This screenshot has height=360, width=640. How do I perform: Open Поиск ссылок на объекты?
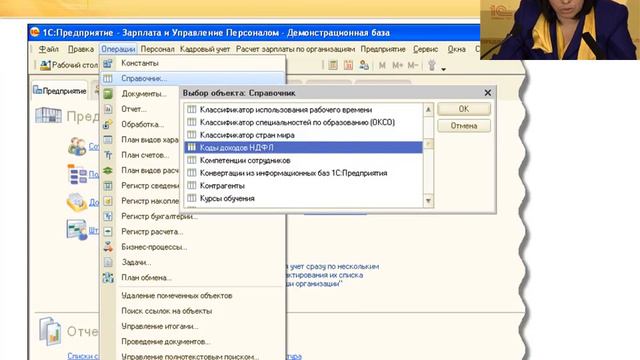(x=167, y=311)
